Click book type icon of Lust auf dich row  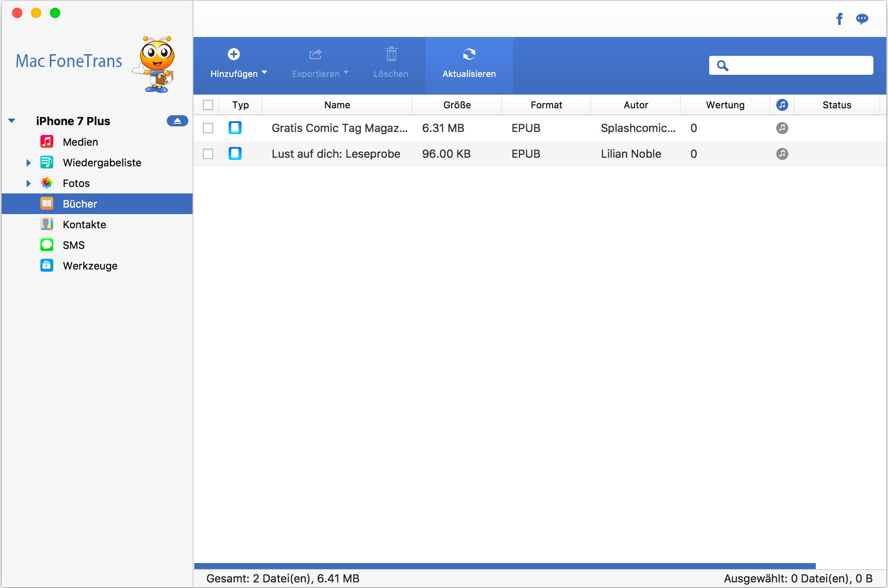235,153
